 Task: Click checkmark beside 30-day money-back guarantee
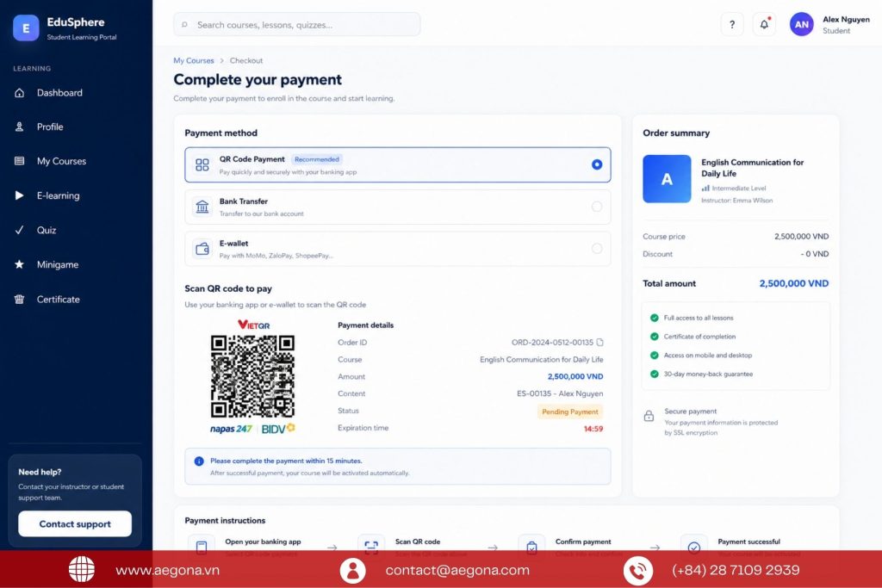[655, 374]
